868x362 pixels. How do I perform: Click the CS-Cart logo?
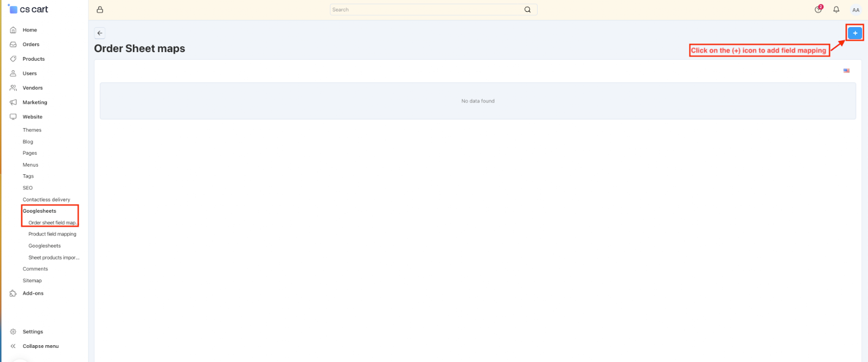coord(28,9)
